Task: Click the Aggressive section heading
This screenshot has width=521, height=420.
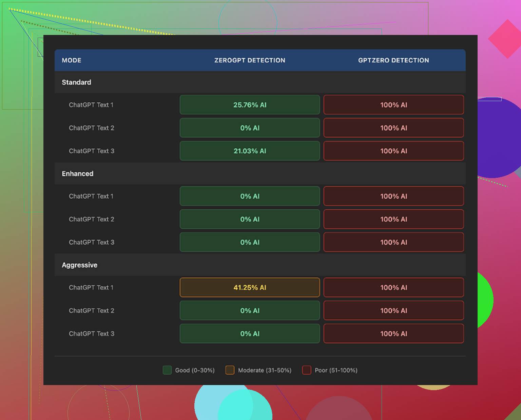Action: [x=79, y=265]
